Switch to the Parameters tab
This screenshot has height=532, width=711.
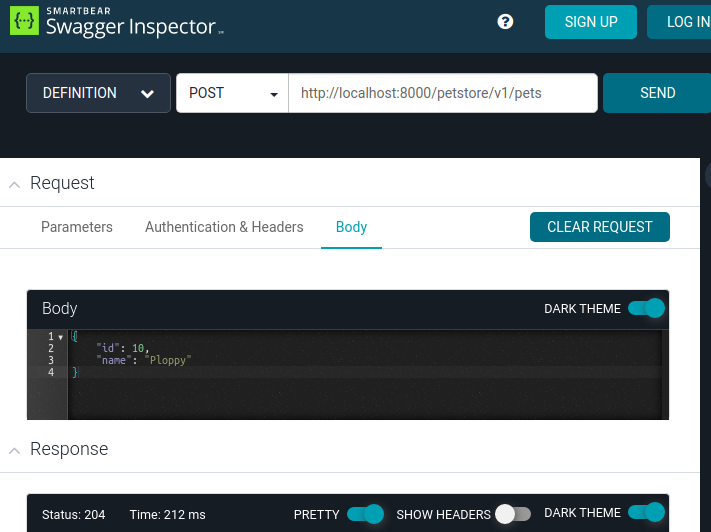[77, 227]
